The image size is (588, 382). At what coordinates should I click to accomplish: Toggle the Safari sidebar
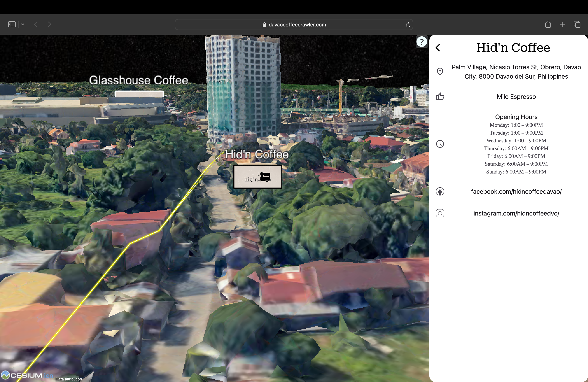(12, 24)
